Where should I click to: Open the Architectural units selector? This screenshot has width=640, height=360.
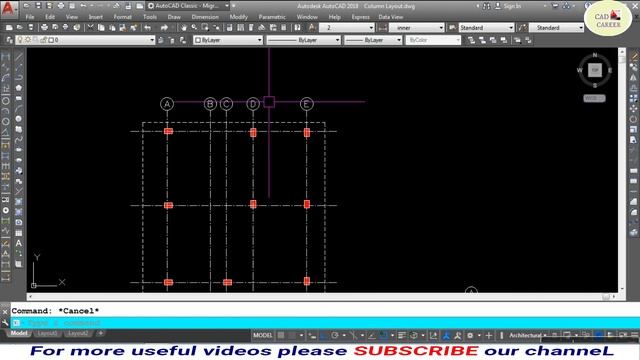coord(527,336)
